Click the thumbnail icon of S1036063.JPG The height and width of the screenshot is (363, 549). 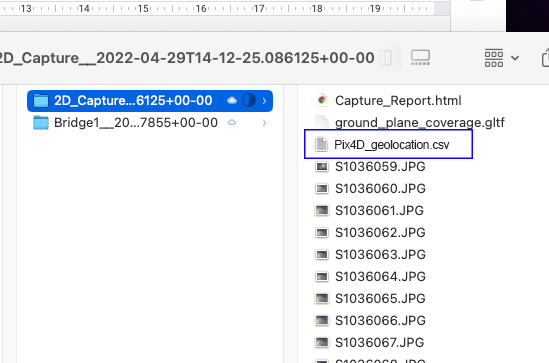(322, 254)
